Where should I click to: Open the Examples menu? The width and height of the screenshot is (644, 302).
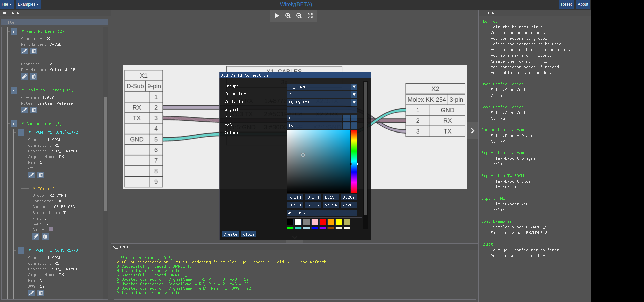28,4
